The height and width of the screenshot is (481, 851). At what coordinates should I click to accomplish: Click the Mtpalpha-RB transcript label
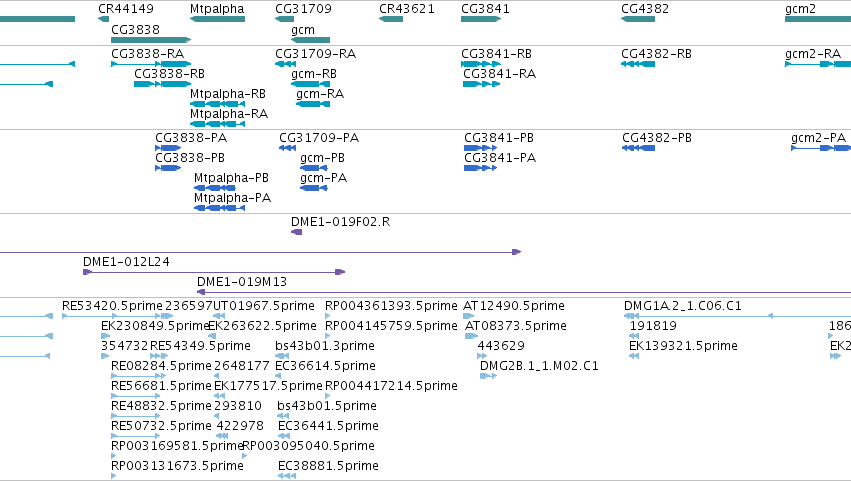click(x=228, y=94)
